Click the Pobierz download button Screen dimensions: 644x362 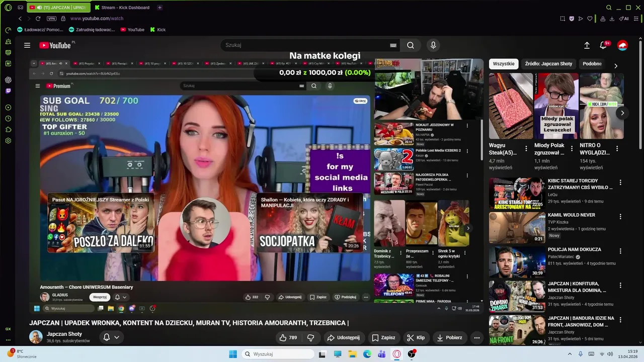[x=450, y=338]
